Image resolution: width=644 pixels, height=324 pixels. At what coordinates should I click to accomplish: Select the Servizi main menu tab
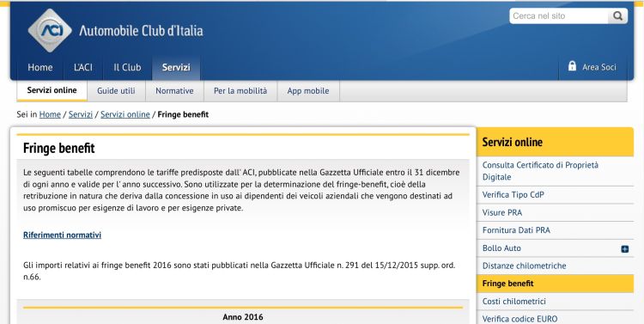point(176,67)
